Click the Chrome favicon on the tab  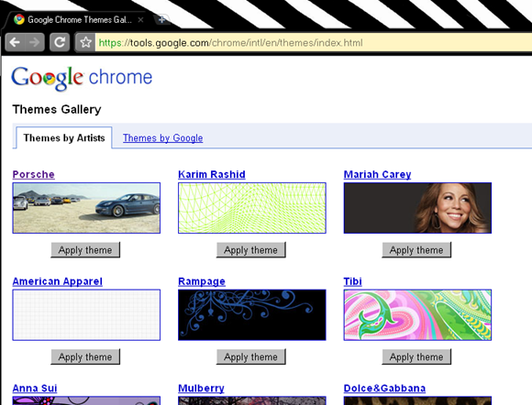19,19
